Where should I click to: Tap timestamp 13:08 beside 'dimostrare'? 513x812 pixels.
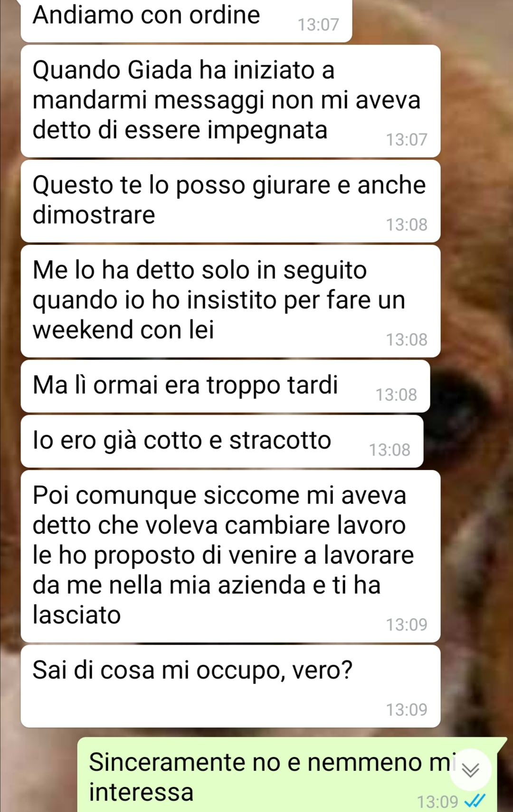point(407,225)
